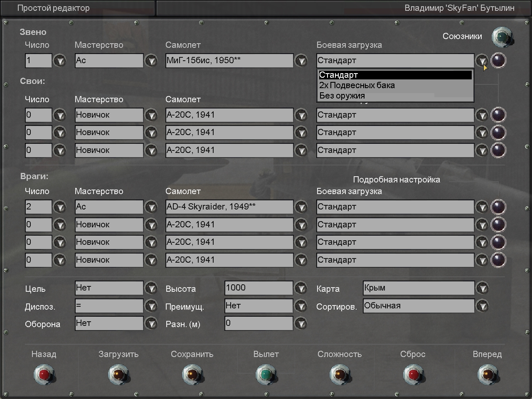
Task: Open the aircraft arrow in the second Свои row
Action: coord(301,133)
